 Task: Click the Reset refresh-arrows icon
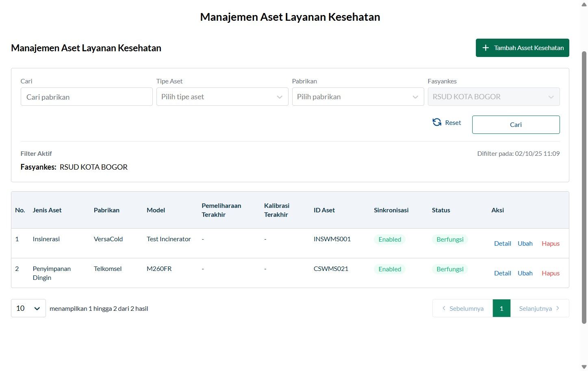(437, 122)
